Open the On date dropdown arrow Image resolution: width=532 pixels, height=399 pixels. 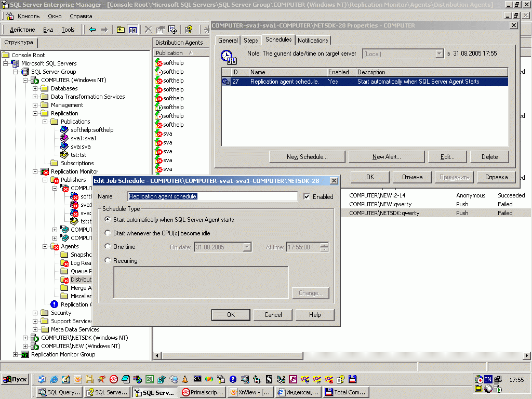pos(247,247)
